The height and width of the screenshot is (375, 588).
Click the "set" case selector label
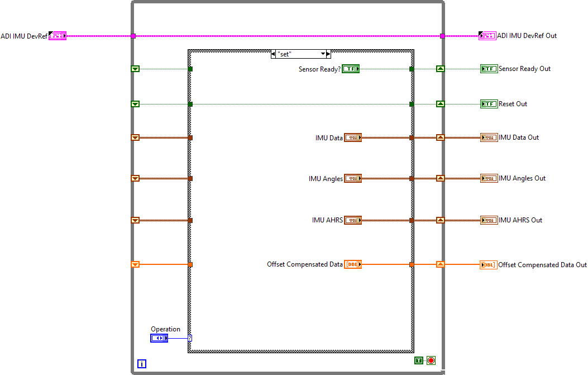(296, 54)
